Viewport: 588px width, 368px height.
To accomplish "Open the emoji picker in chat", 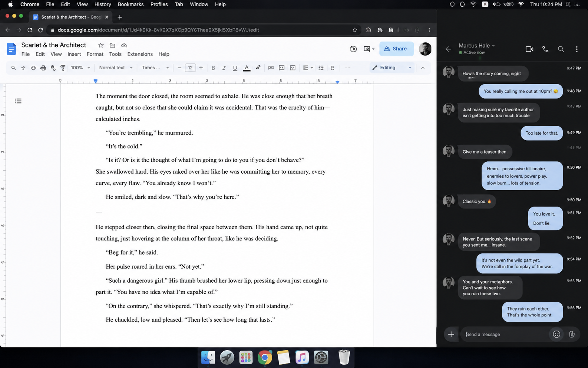I will pyautogui.click(x=556, y=334).
